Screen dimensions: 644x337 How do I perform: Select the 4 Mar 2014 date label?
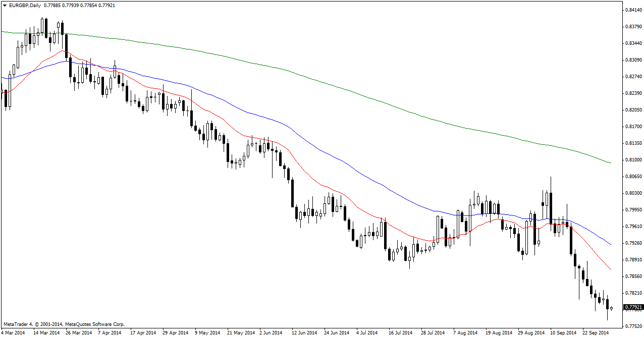13,333
